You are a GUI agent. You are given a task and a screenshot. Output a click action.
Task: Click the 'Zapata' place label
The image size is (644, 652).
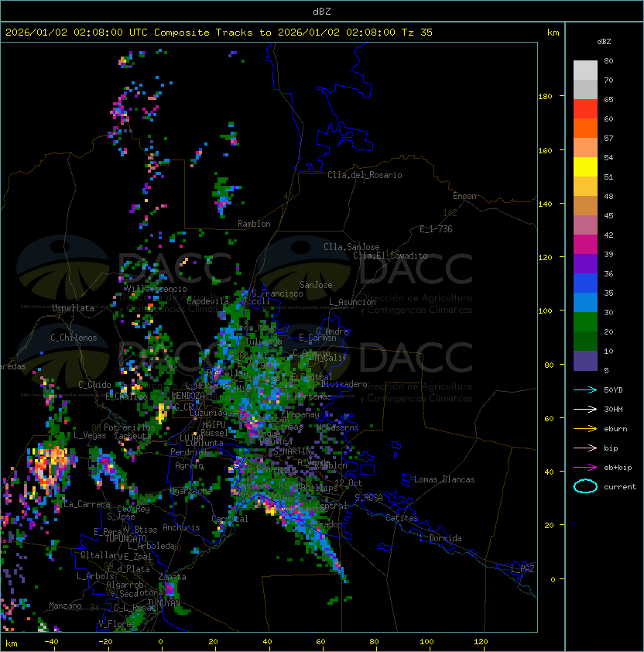[172, 577]
